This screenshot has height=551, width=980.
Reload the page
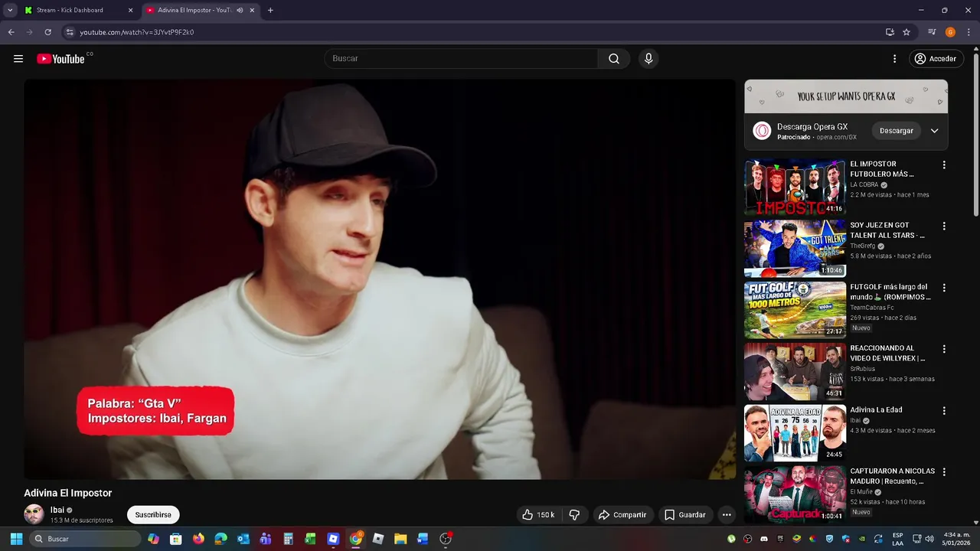click(x=47, y=32)
